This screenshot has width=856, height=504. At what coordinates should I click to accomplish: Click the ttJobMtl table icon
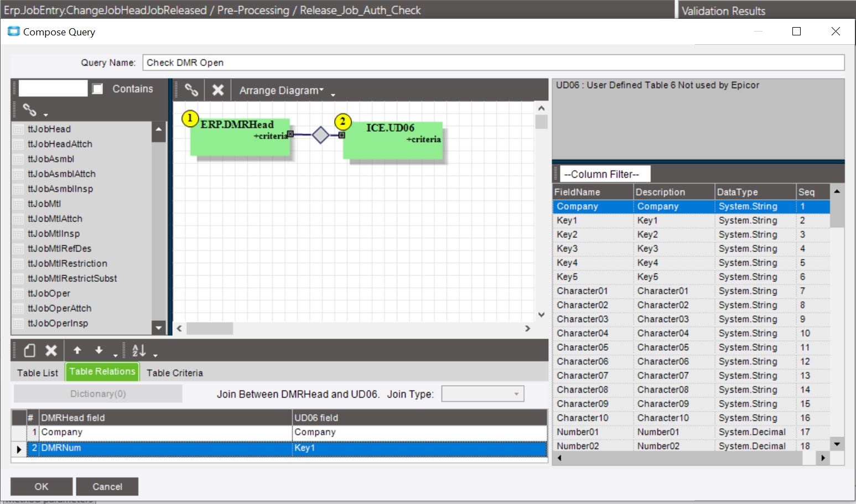click(x=19, y=204)
